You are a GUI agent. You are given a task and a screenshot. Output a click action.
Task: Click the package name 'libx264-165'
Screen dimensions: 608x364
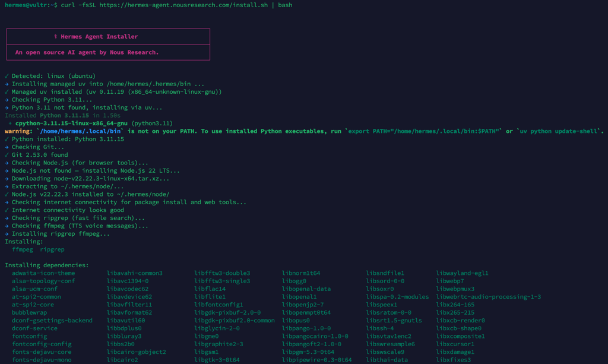pyautogui.click(x=455, y=305)
